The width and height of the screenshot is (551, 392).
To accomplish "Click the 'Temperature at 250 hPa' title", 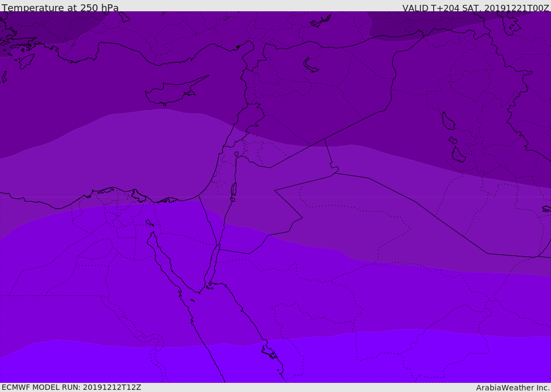I will [60, 8].
